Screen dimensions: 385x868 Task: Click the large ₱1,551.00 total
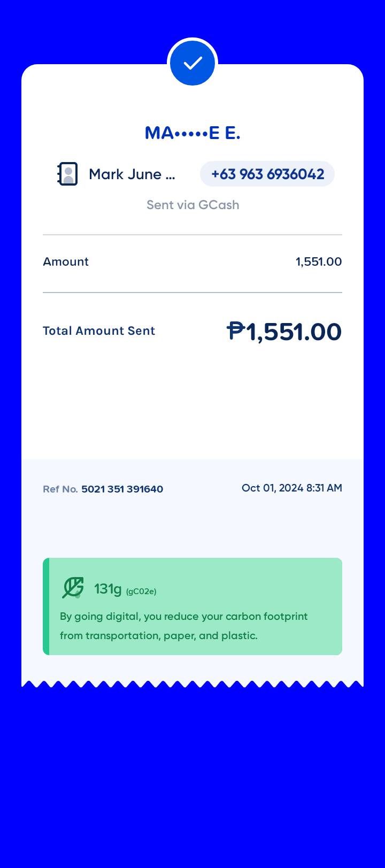coord(284,332)
